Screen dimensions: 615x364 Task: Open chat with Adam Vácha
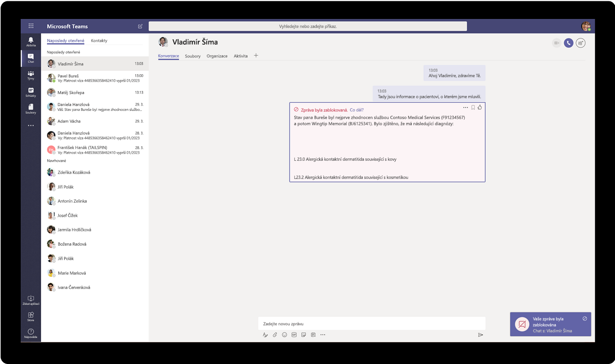(x=95, y=121)
